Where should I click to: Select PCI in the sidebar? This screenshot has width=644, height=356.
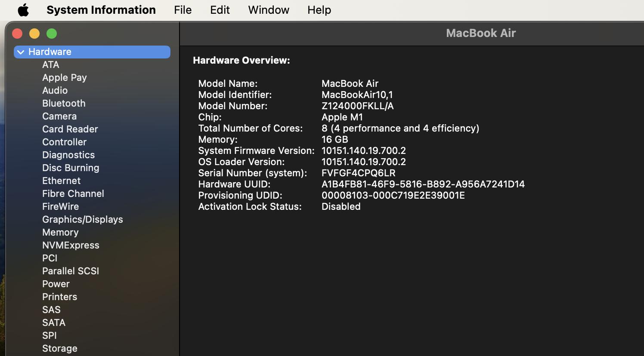pyautogui.click(x=50, y=258)
